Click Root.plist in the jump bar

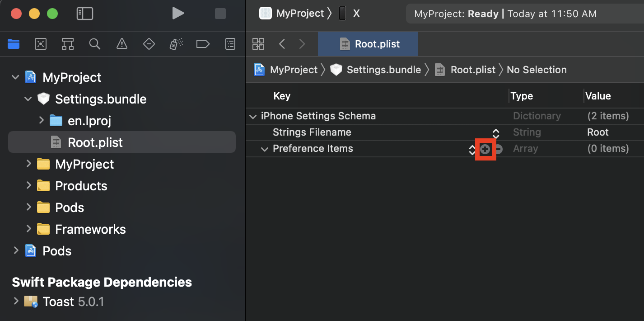tap(465, 70)
